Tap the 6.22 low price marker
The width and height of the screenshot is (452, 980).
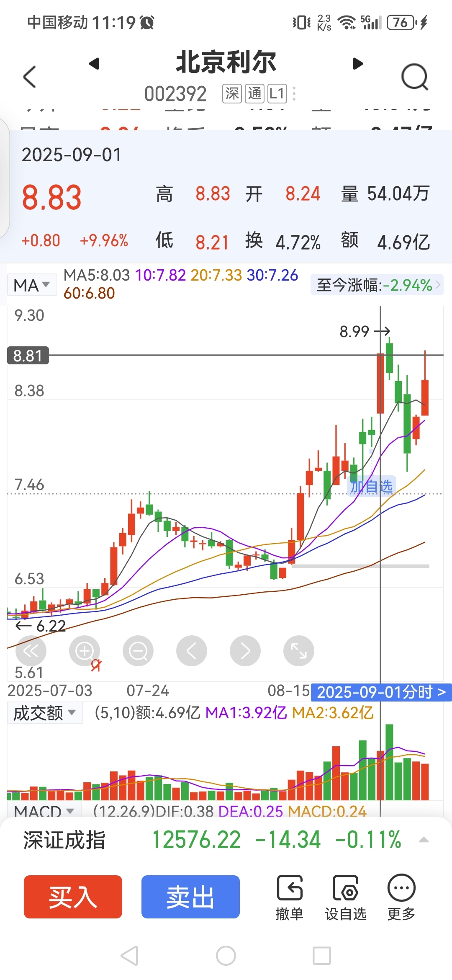[x=51, y=626]
